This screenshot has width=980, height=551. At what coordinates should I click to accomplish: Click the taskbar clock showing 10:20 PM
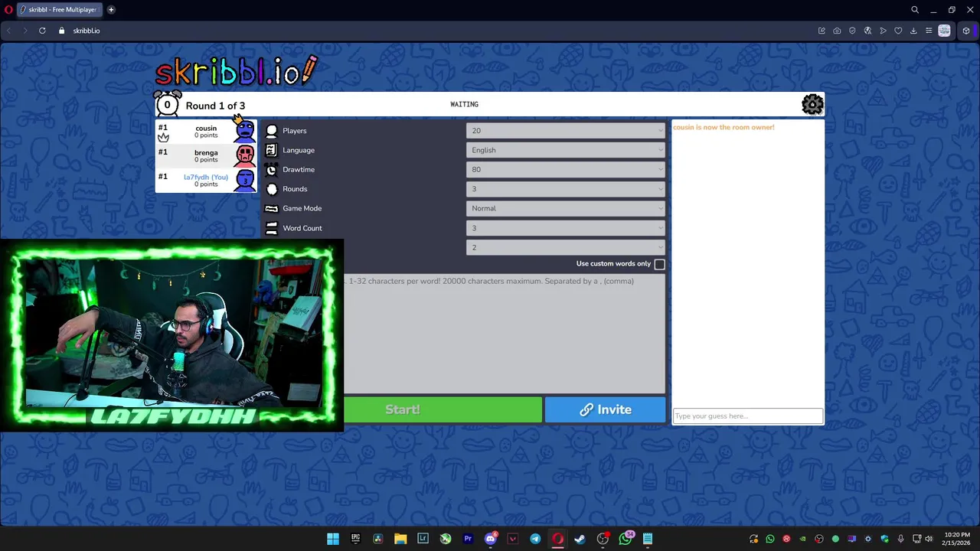tap(957, 539)
